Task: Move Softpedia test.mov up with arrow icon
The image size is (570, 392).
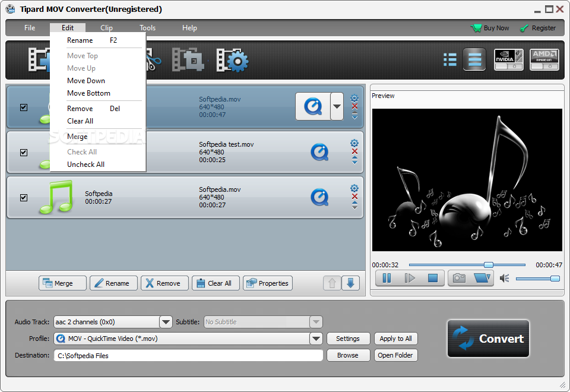Action: (355, 158)
